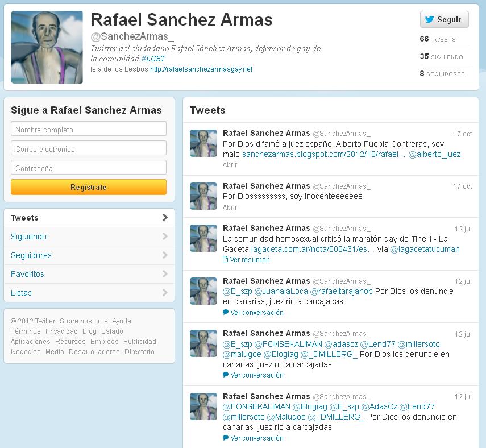The image size is (486, 448).
Task: Click the chevron arrow beside Siguiendo
Action: click(165, 237)
